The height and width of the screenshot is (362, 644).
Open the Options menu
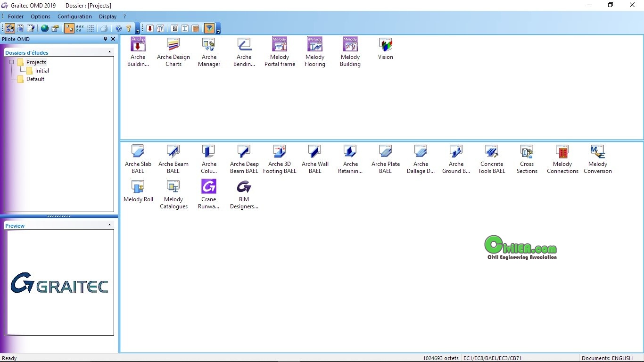pos(41,16)
